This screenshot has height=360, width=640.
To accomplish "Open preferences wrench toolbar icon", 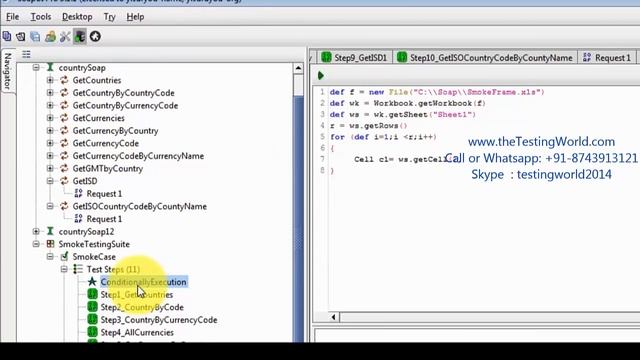I will point(65,37).
